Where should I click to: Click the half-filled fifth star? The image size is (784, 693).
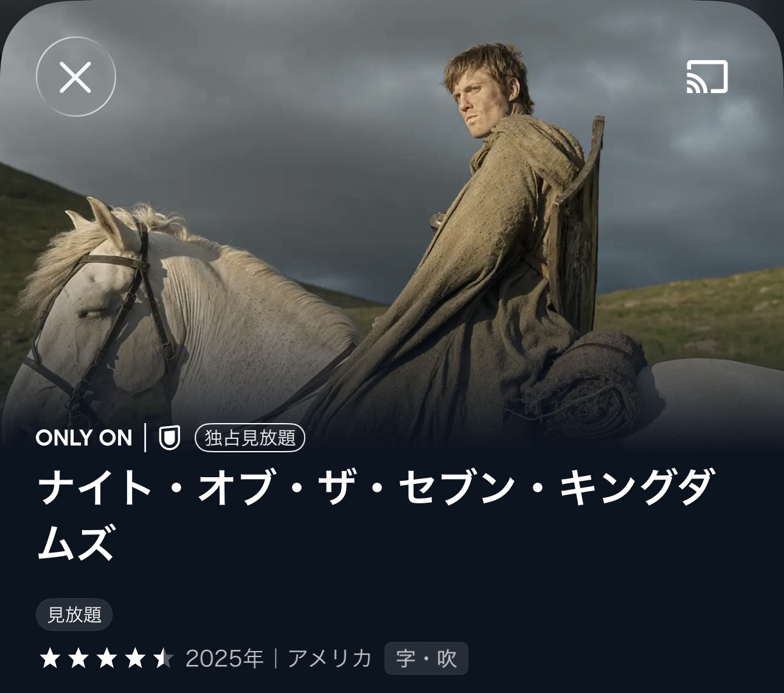tap(164, 658)
